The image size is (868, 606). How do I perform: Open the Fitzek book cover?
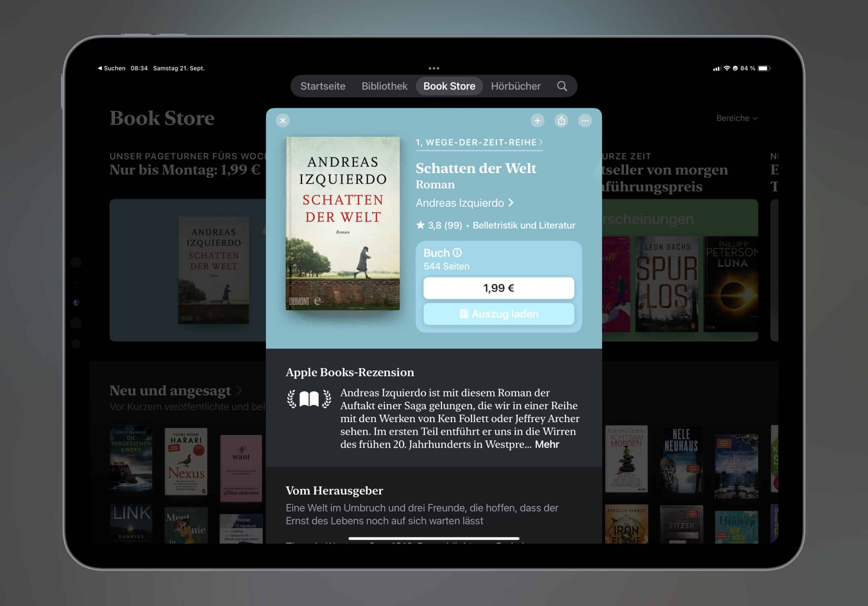click(x=681, y=525)
